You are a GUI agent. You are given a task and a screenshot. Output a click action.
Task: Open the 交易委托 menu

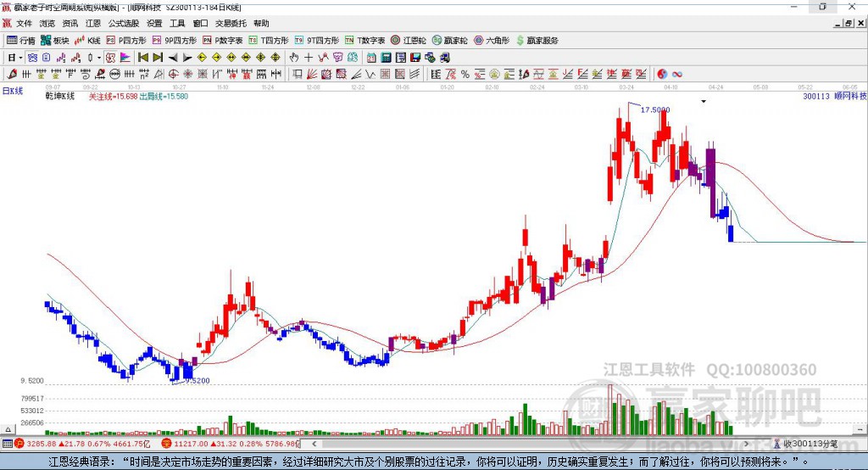pyautogui.click(x=231, y=23)
